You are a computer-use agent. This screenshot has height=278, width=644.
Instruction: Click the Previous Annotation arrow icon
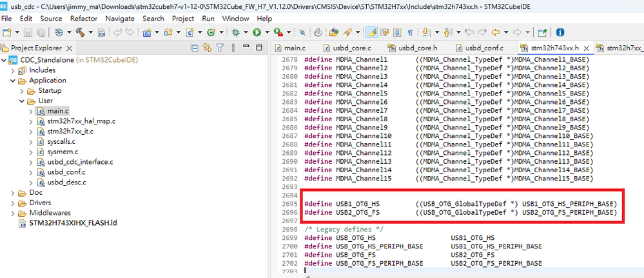click(447, 32)
